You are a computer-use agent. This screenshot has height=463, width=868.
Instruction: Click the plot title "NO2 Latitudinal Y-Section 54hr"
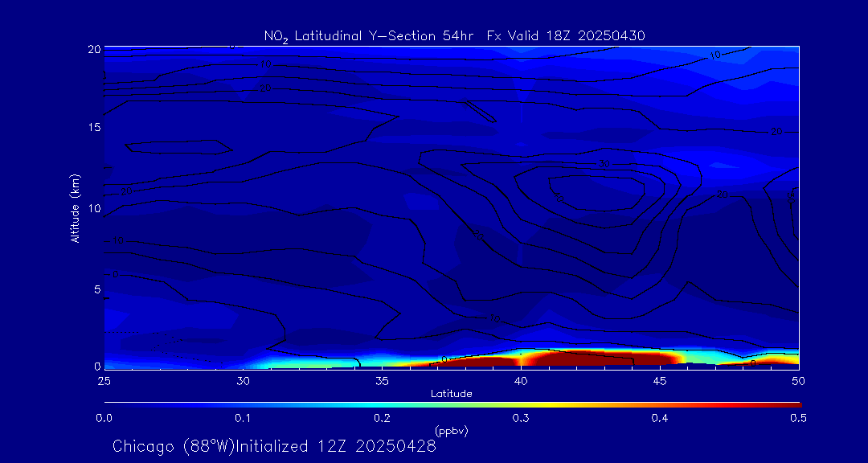coord(369,36)
